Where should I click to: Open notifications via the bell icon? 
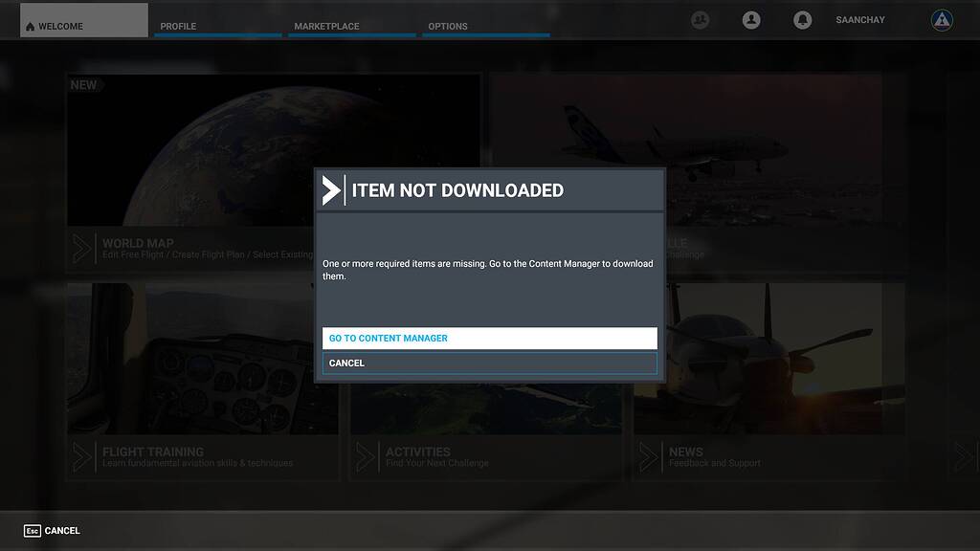[804, 19]
